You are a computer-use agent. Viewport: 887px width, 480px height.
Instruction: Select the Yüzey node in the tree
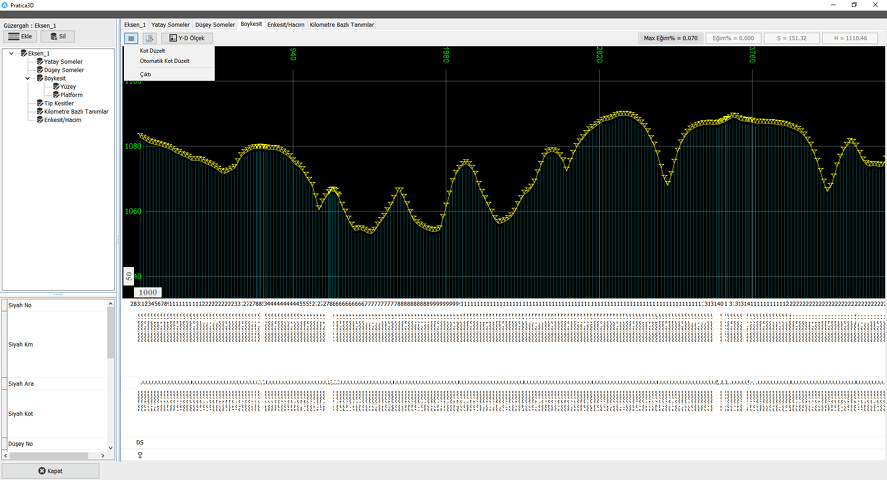click(67, 86)
